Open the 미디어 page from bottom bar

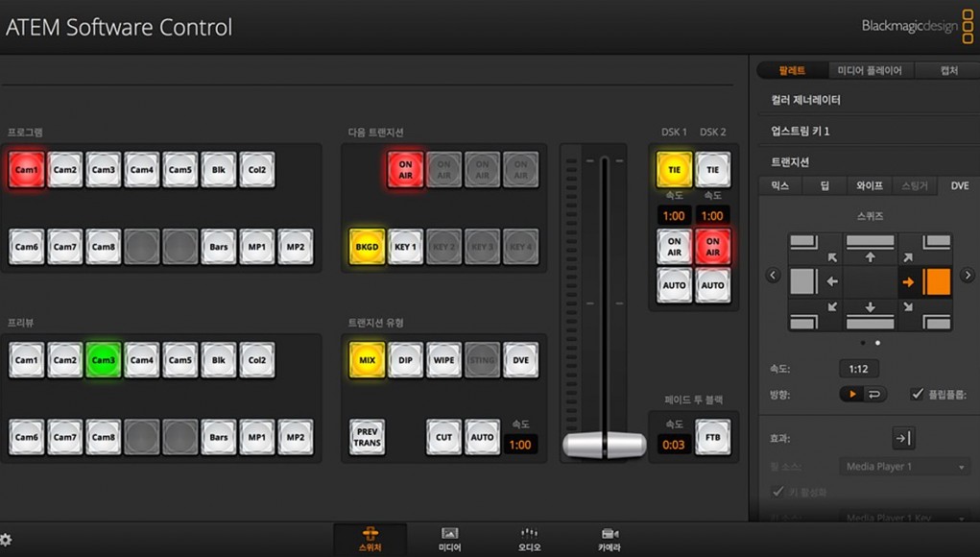click(x=449, y=540)
